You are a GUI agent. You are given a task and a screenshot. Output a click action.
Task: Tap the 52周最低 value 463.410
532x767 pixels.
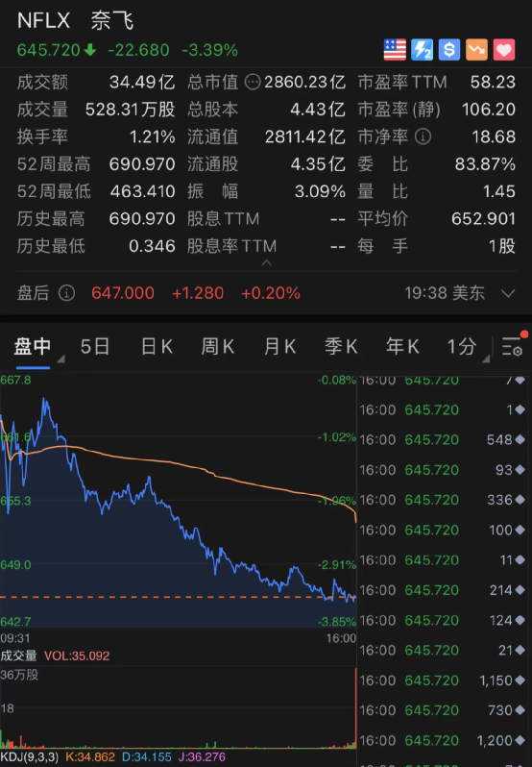[x=143, y=191]
